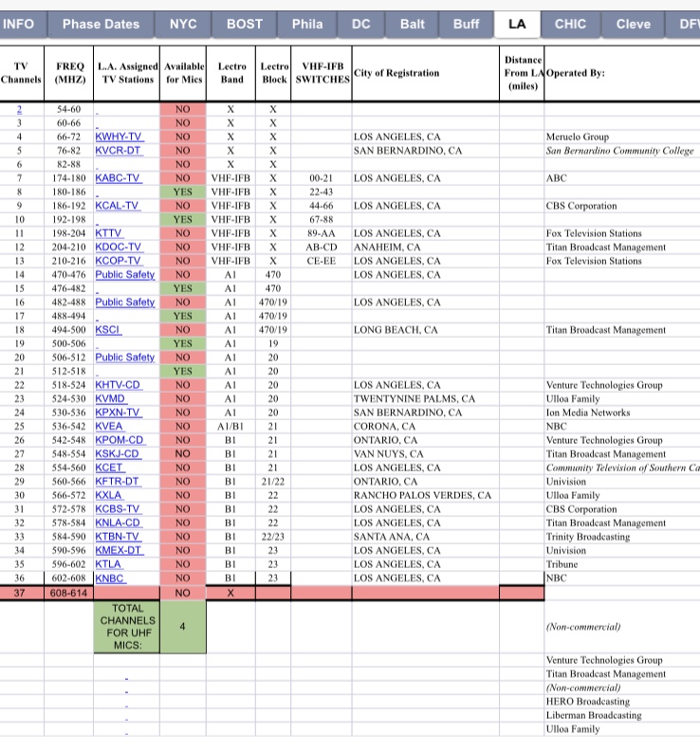Select the NYC tab
Image resolution: width=700 pixels, height=752 pixels.
point(183,24)
